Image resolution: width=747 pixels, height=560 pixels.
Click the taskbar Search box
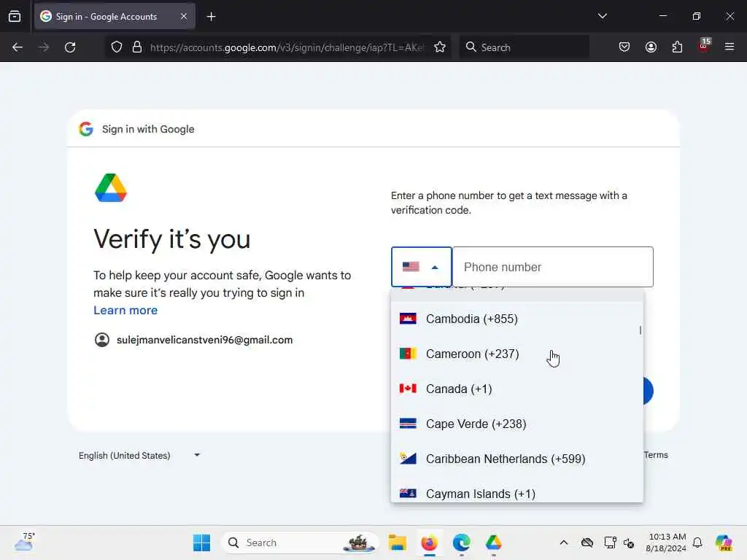(300, 542)
